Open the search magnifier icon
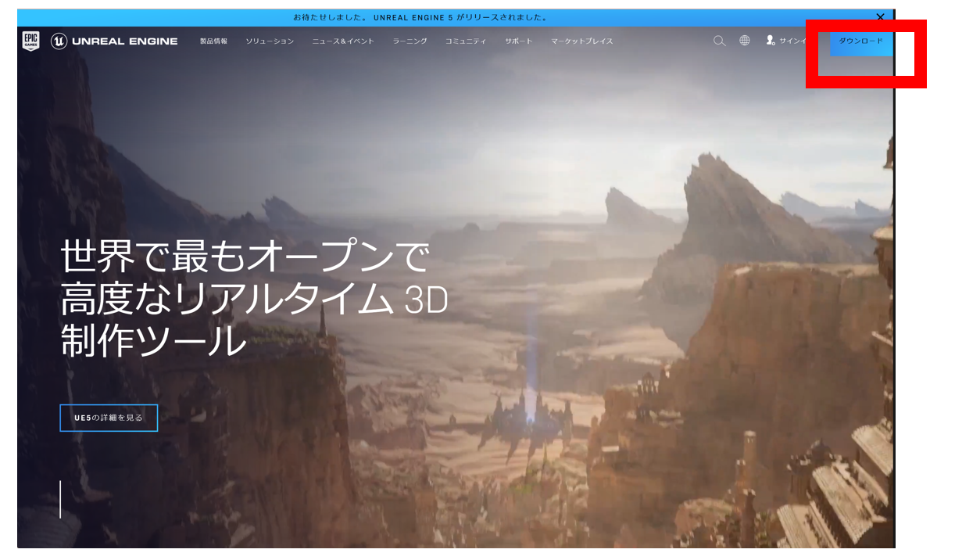The width and height of the screenshot is (980, 560). 719,41
